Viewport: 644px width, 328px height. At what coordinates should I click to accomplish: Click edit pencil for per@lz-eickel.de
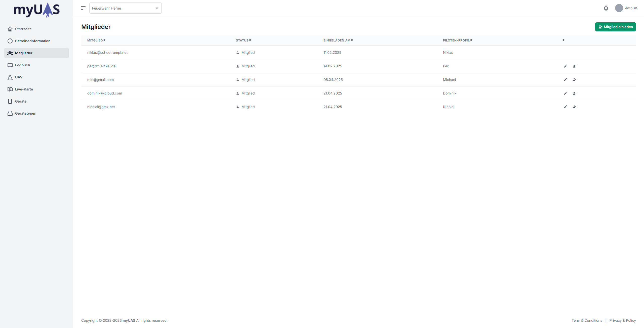click(x=565, y=66)
